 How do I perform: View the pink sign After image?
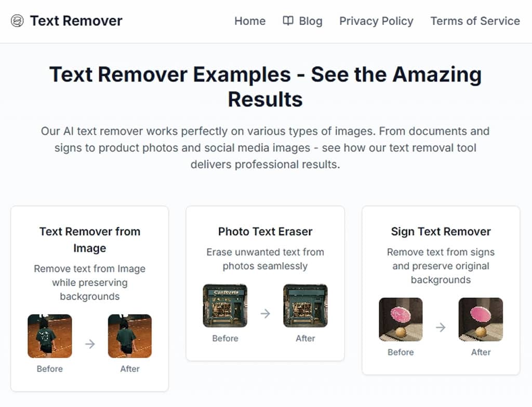[481, 319]
